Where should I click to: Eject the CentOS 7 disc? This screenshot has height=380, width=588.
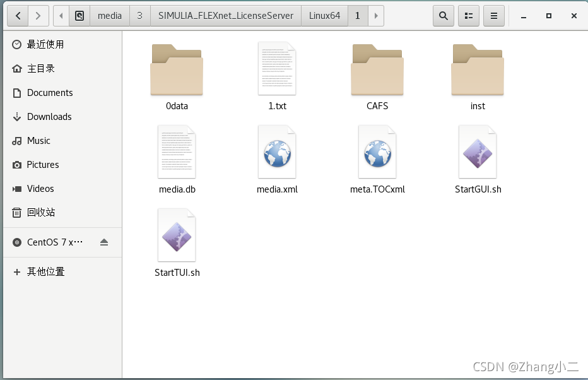coord(104,242)
